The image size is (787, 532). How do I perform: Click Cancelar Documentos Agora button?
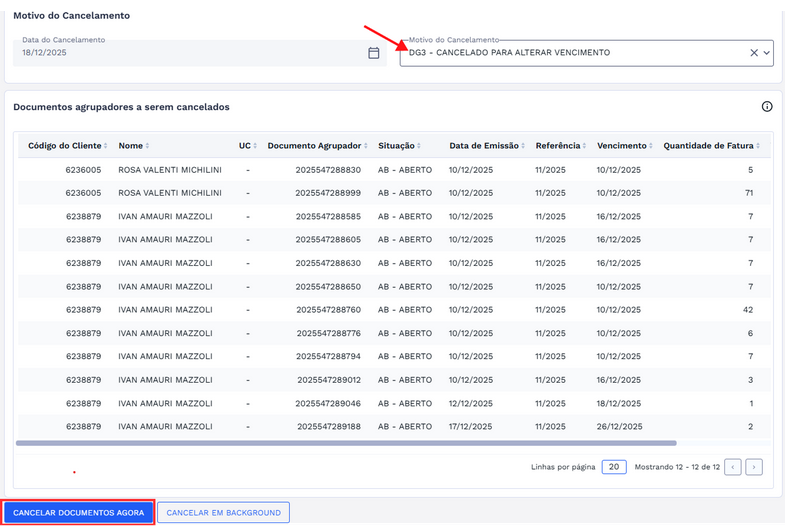[78, 513]
